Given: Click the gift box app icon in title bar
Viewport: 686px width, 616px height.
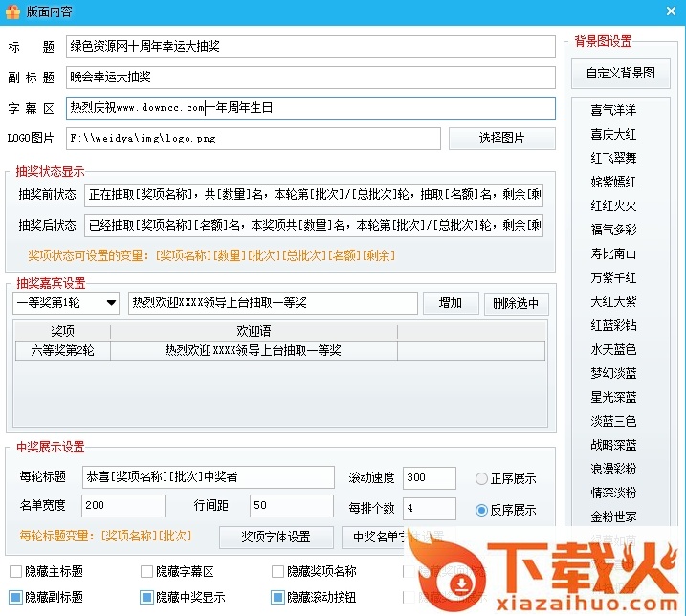Looking at the screenshot, I should tap(12, 11).
